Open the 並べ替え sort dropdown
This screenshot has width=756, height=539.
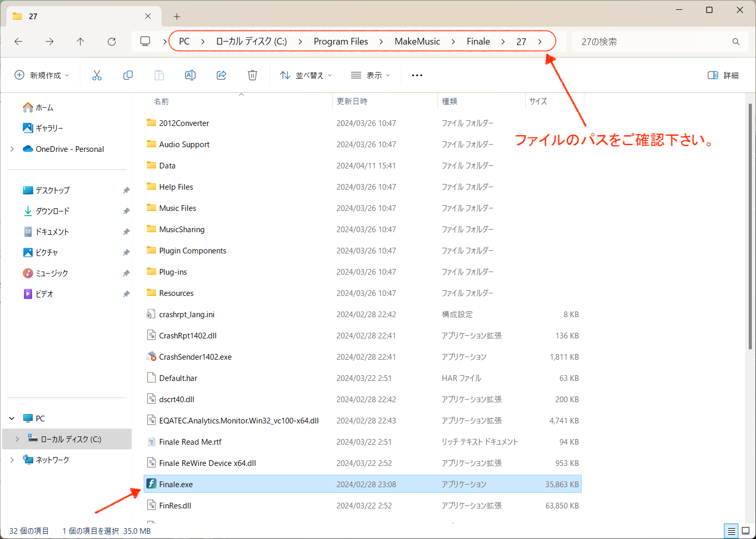click(x=306, y=75)
